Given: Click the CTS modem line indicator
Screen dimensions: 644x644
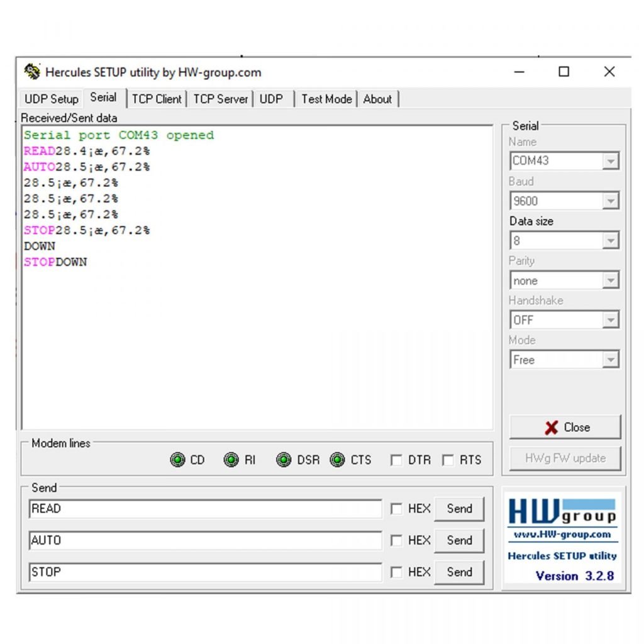Looking at the screenshot, I should (x=338, y=460).
